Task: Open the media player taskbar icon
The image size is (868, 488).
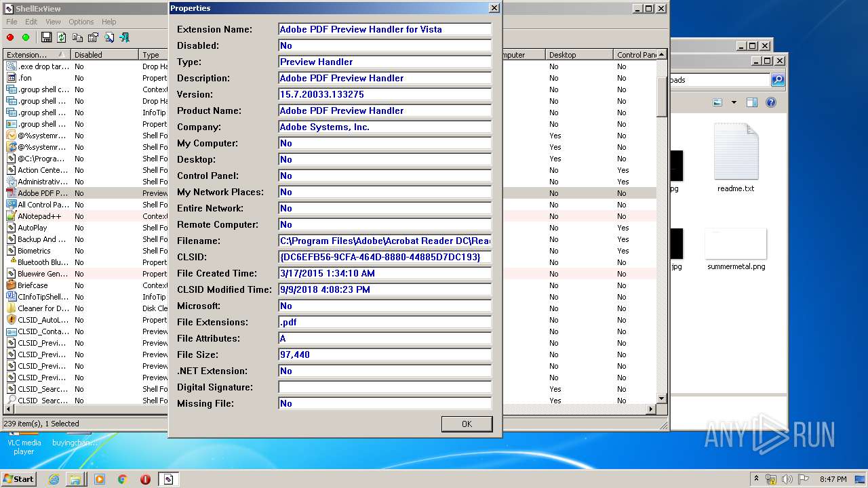Action: tap(100, 479)
